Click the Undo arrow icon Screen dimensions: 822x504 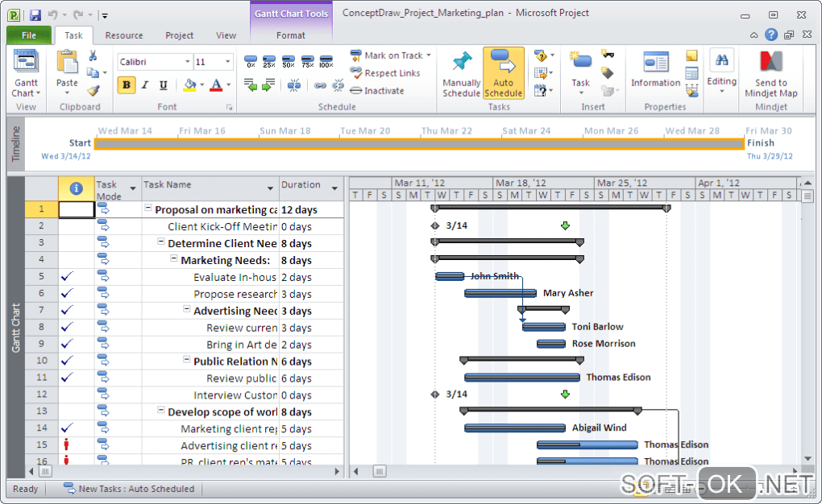[52, 14]
